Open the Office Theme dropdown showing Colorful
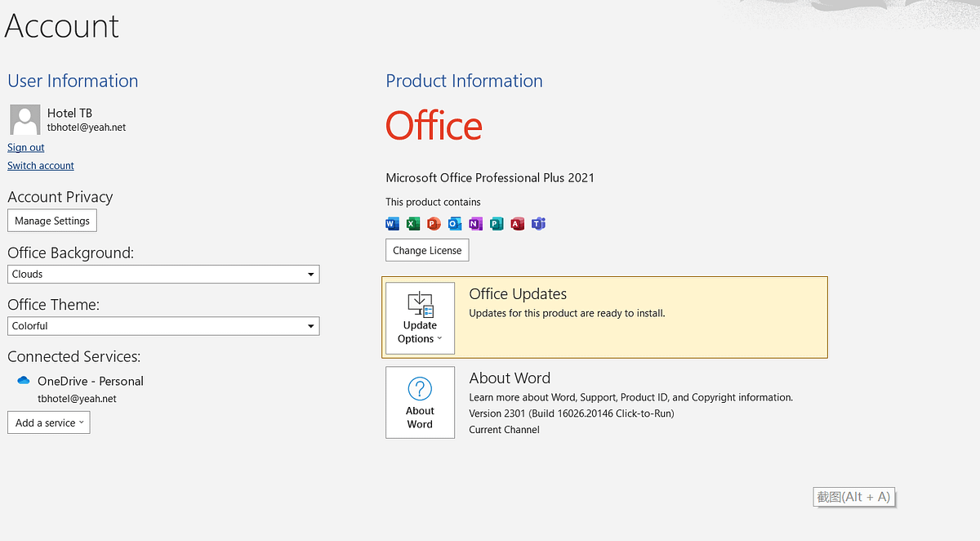Viewport: 980px width, 541px height. (163, 325)
